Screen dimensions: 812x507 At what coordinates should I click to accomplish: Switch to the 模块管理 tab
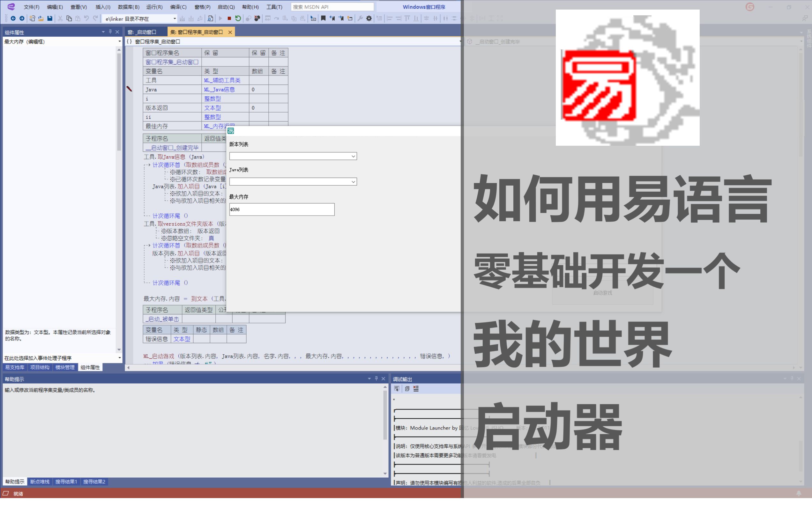pyautogui.click(x=65, y=367)
